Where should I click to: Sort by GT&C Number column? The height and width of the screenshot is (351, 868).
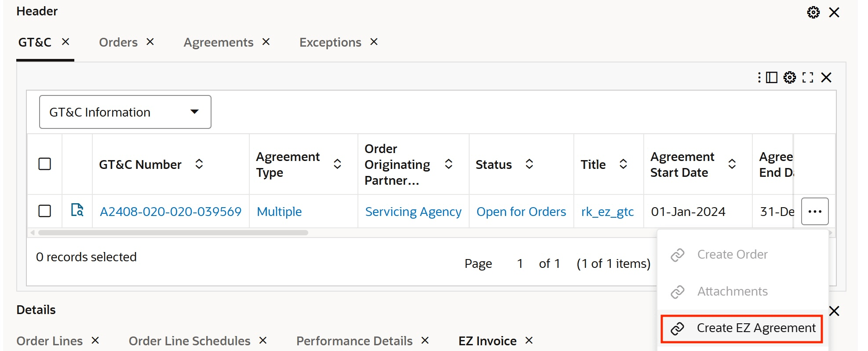(199, 164)
